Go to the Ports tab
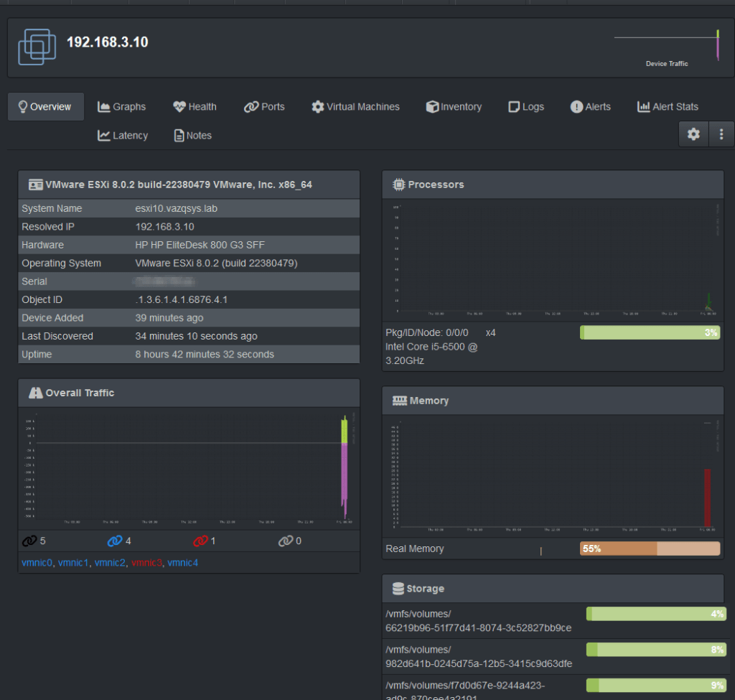The width and height of the screenshot is (735, 700). (x=264, y=106)
